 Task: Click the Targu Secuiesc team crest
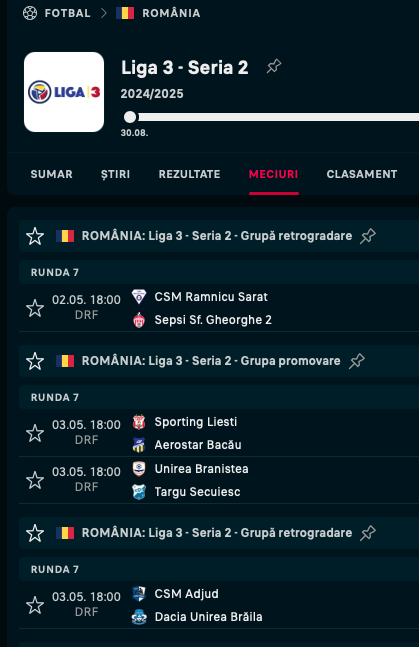[139, 492]
